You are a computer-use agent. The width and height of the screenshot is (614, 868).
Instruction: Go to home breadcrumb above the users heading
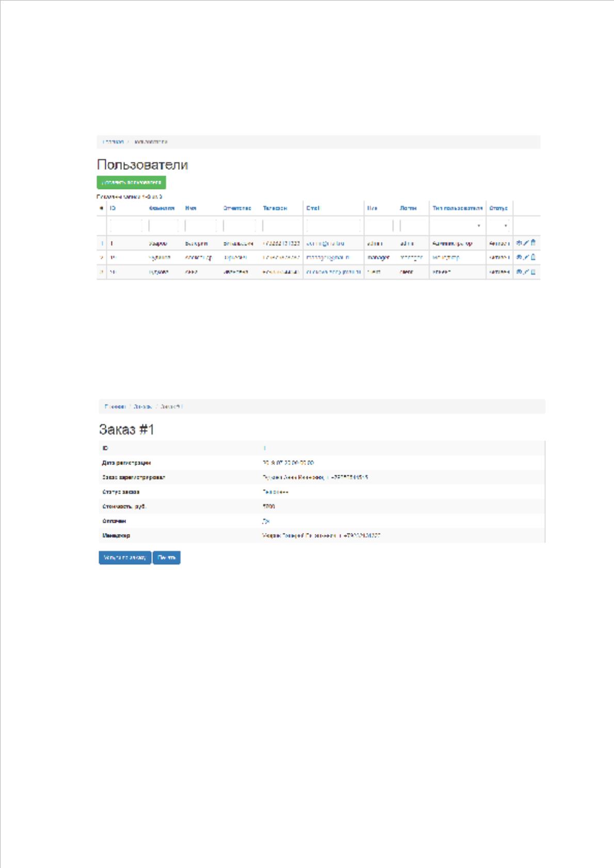[113, 142]
